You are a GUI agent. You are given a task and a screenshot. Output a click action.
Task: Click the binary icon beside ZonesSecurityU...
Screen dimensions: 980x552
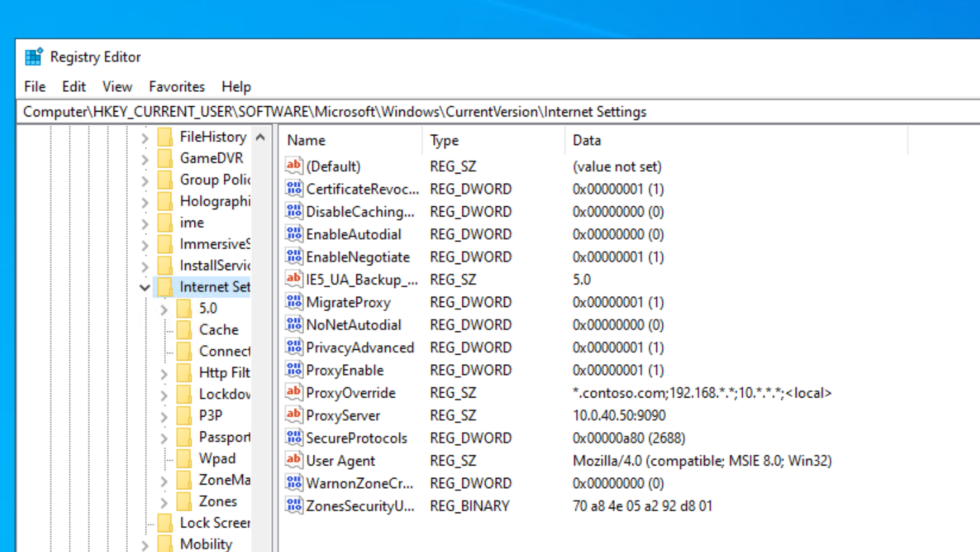click(294, 506)
